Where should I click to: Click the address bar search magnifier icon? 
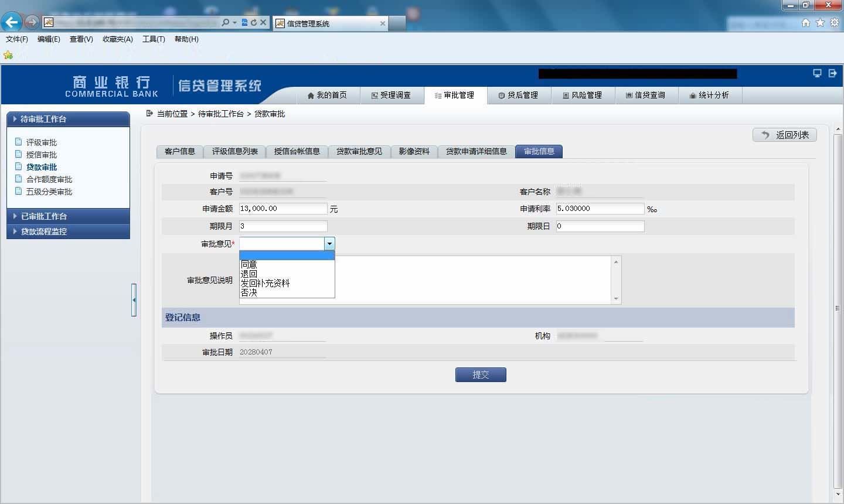(x=226, y=23)
